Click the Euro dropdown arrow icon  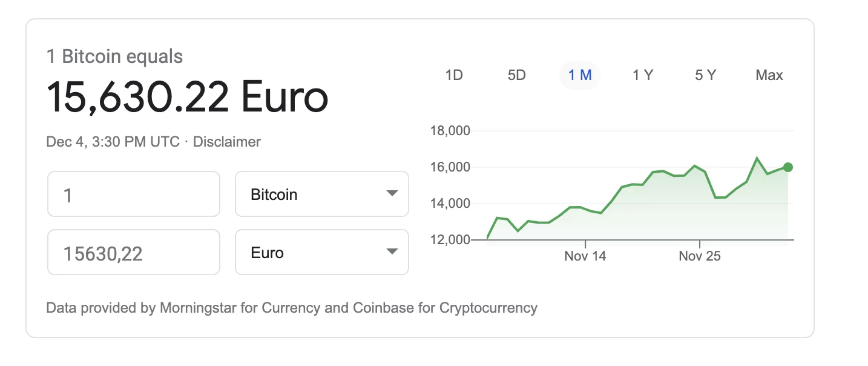click(x=392, y=252)
